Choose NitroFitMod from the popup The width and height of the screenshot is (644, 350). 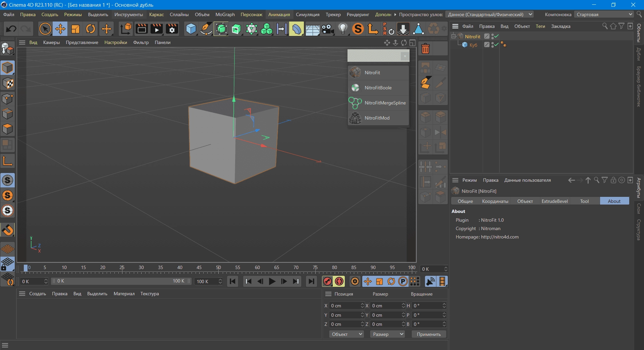coord(378,118)
